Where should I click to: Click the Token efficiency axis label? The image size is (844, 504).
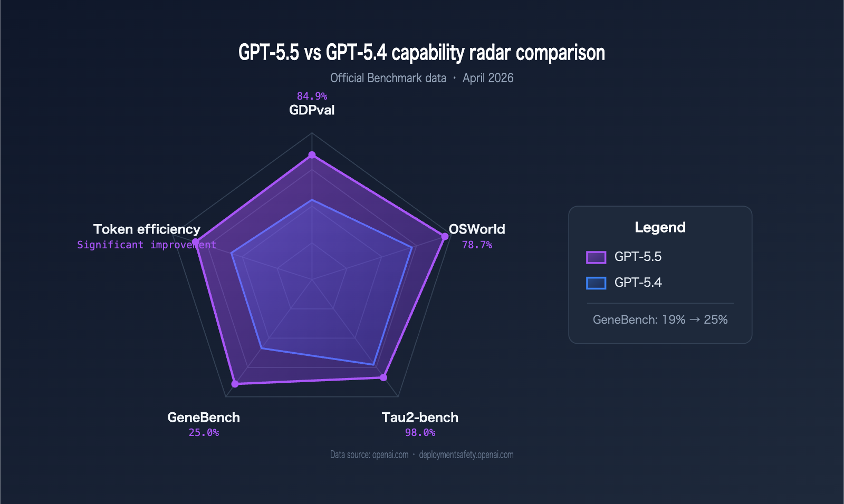tap(147, 229)
